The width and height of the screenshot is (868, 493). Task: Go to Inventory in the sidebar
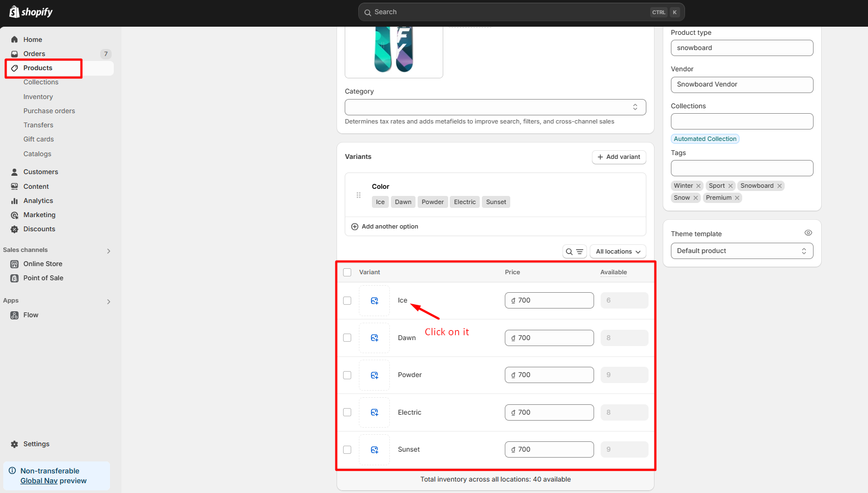pos(38,97)
